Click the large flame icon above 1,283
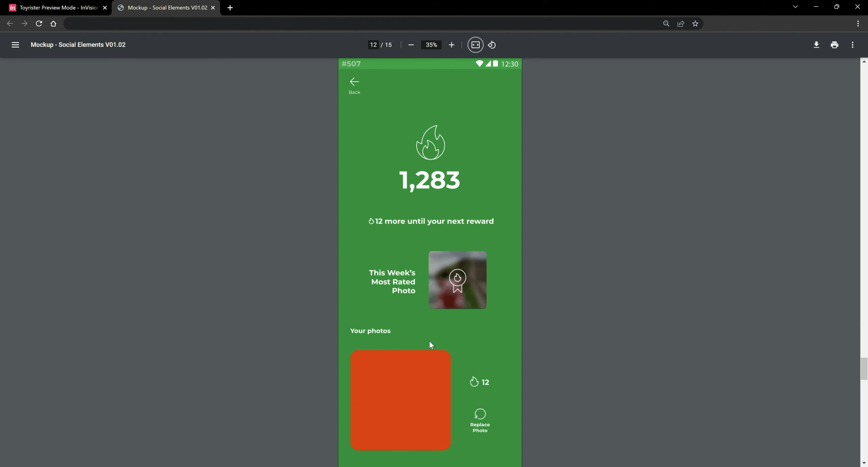The image size is (868, 467). 430,143
